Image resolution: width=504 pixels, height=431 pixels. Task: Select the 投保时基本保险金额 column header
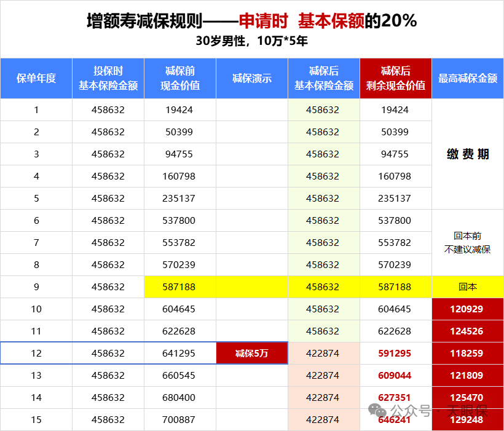coord(108,78)
